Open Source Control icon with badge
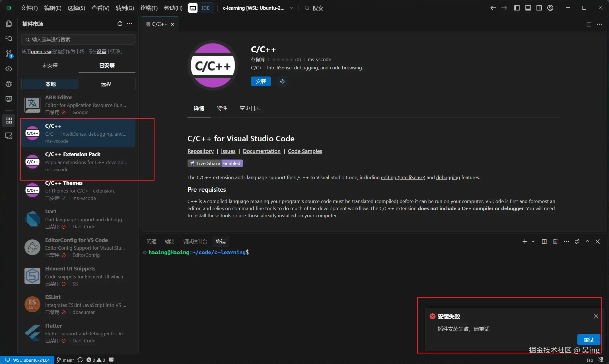Screen dimensions: 609x364 [x=9, y=53]
